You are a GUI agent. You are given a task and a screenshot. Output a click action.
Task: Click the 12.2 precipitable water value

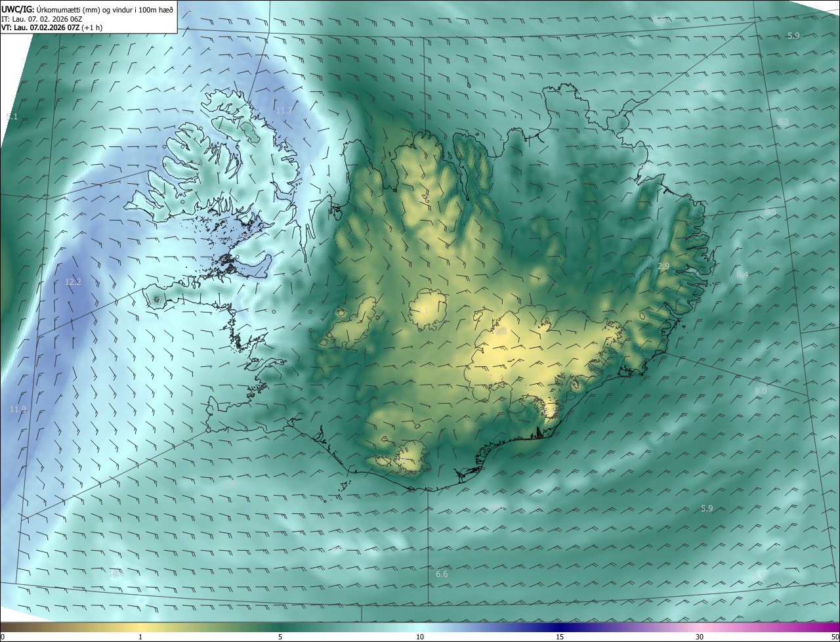73,282
